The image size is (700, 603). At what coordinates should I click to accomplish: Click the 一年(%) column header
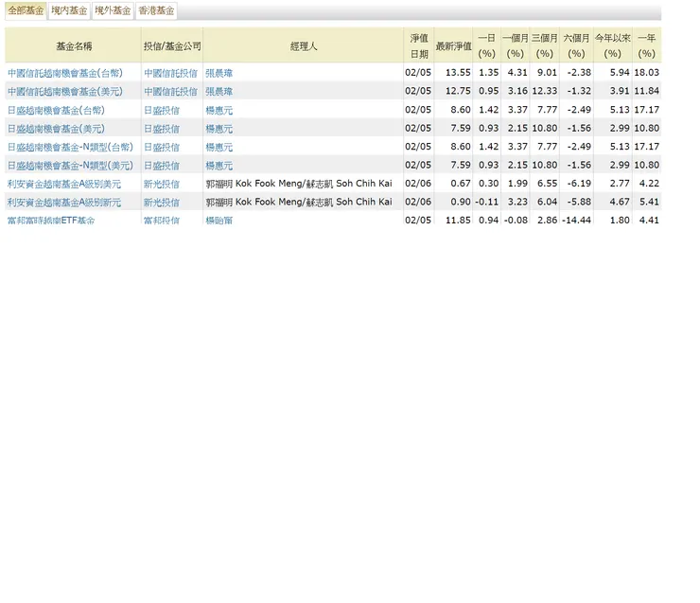[x=646, y=46]
